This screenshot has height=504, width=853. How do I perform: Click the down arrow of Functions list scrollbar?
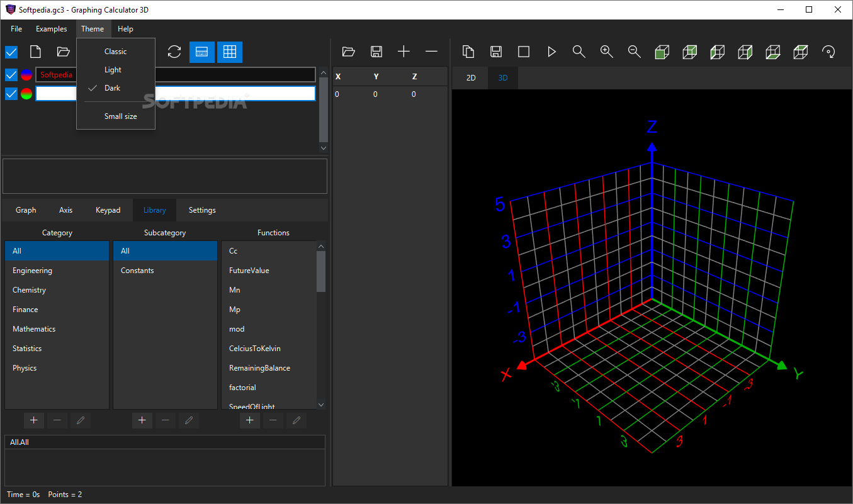tap(321, 405)
